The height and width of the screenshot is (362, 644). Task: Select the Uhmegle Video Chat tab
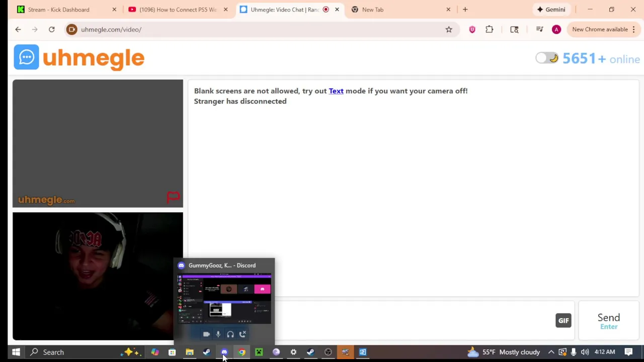coord(284,10)
